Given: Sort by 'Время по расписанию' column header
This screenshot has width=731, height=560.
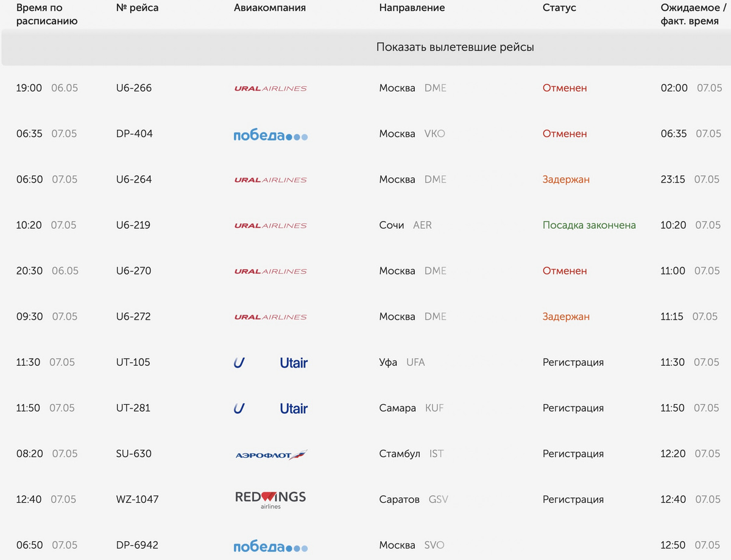Looking at the screenshot, I should [47, 14].
